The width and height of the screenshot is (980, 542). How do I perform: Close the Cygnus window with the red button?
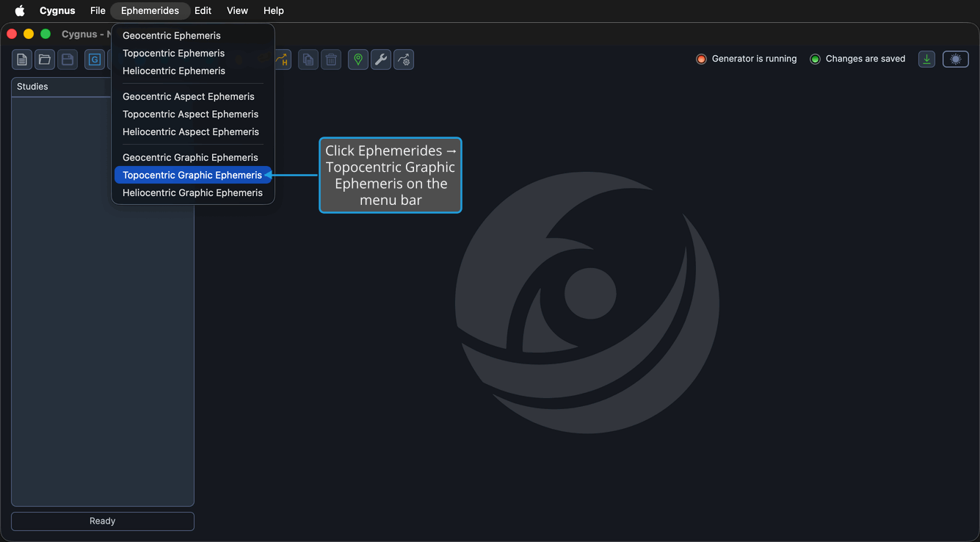pos(12,34)
